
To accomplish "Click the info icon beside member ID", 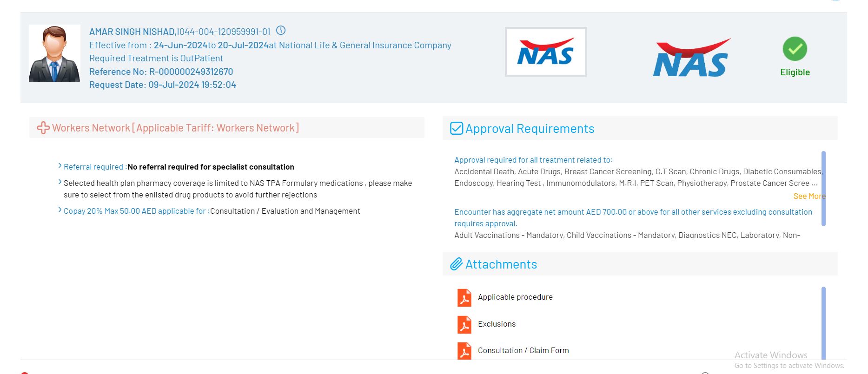I will [x=281, y=31].
